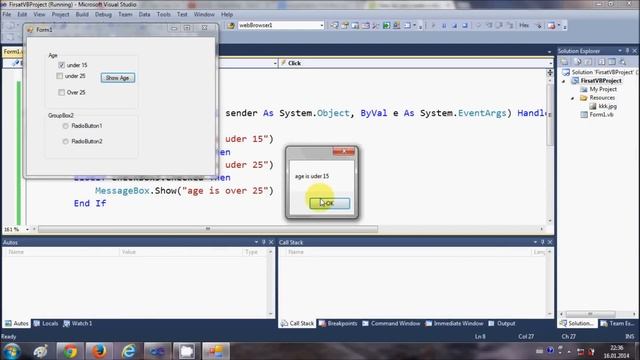Screen dimensions: 640x360
Task: Select RadioButton2 in GroupBox2
Action: tap(65, 141)
